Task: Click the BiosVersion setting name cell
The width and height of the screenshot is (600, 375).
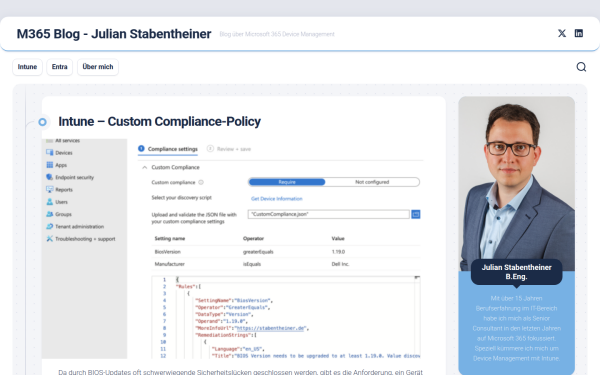Action: pyautogui.click(x=168, y=252)
